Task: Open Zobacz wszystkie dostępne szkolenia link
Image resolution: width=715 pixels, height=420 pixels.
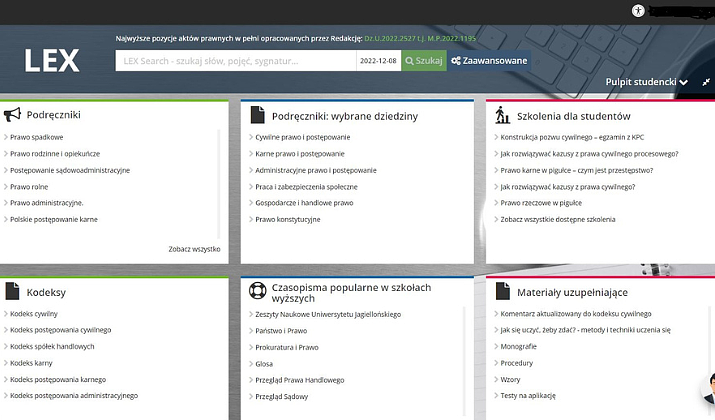Action: click(558, 219)
